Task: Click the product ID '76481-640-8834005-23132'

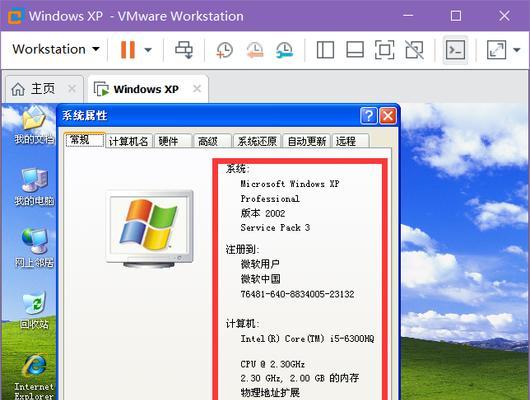Action: click(x=297, y=294)
